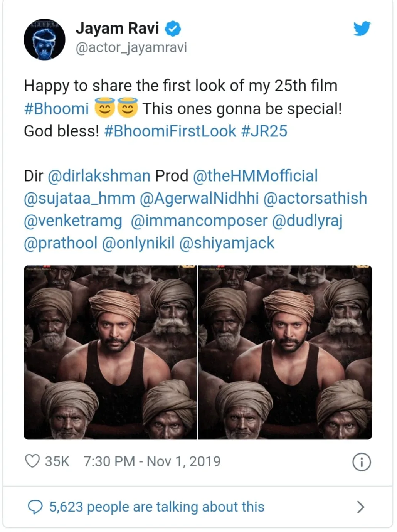
Task: Click the 7:30 PM - Nov 1, 2019 timestamp
Action: [152, 461]
